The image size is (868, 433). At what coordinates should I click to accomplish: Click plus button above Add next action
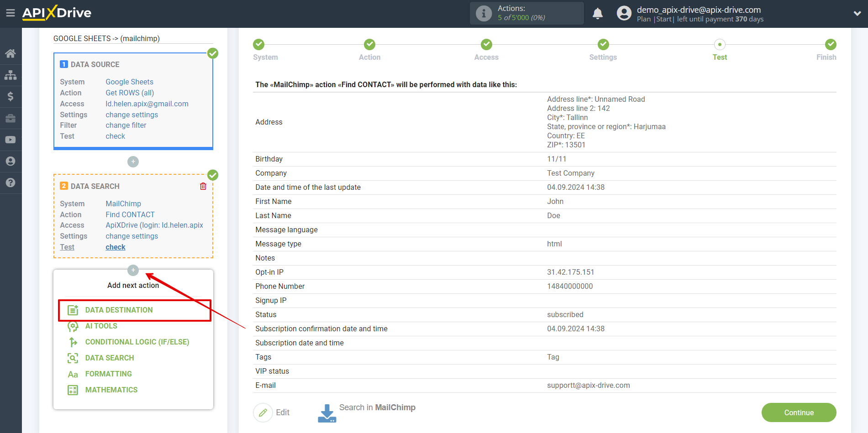pyautogui.click(x=133, y=270)
